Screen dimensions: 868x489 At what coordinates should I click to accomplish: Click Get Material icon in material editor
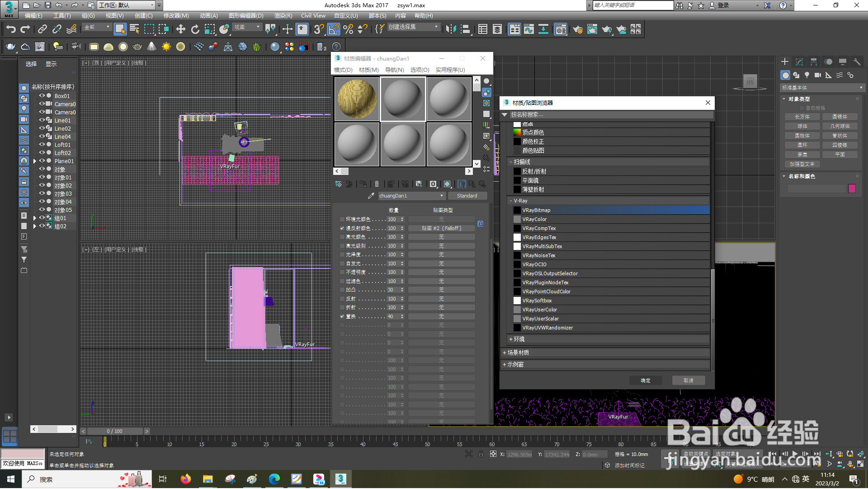pos(339,184)
